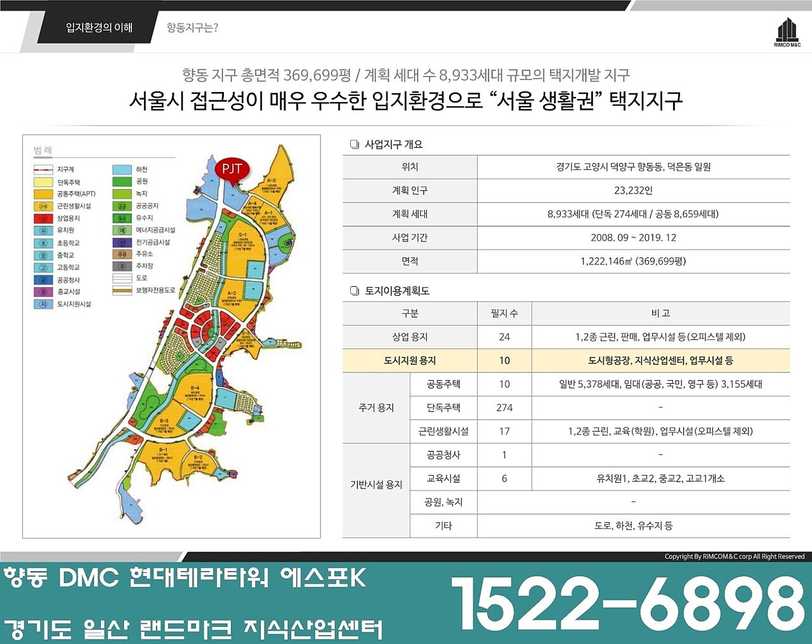812x644 pixels.
Task: Select the red 상업용지 legend symbol
Action: (43, 218)
